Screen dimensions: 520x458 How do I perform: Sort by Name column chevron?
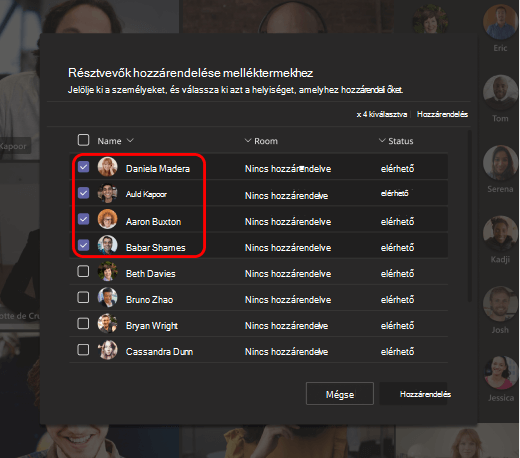coord(130,141)
